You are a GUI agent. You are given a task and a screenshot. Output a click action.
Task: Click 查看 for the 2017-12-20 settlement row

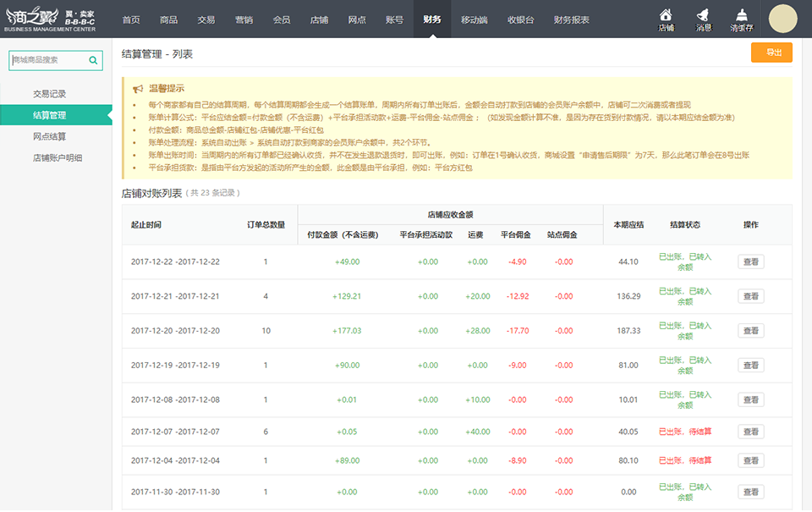[x=750, y=331]
